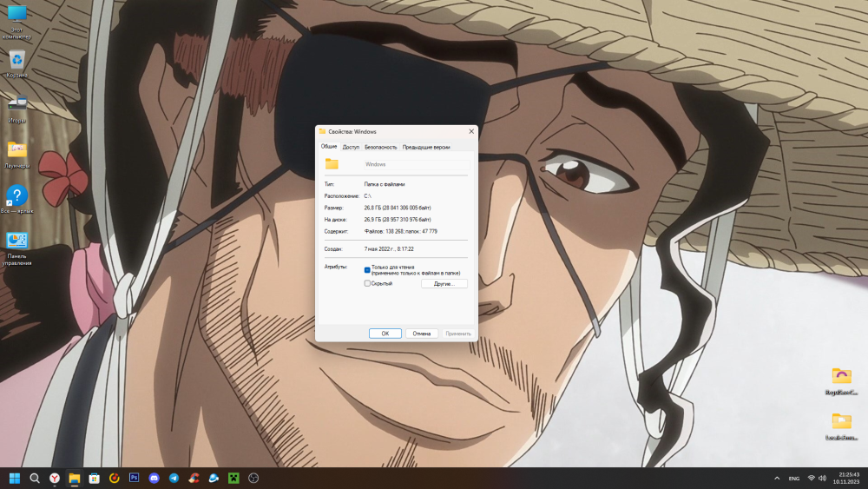Click the 'Применить' button

[x=458, y=334]
